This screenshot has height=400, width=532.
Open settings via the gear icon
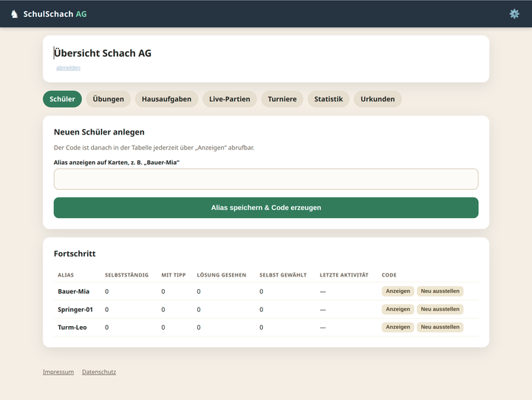[514, 13]
